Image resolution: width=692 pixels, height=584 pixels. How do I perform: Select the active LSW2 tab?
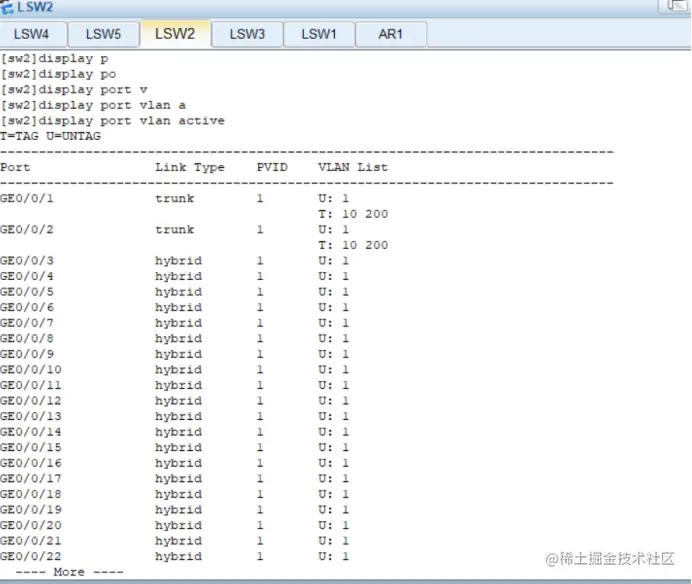175,34
